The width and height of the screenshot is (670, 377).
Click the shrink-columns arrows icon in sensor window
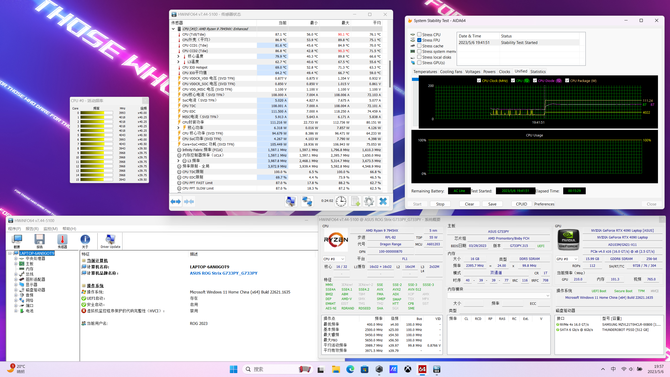pos(189,201)
